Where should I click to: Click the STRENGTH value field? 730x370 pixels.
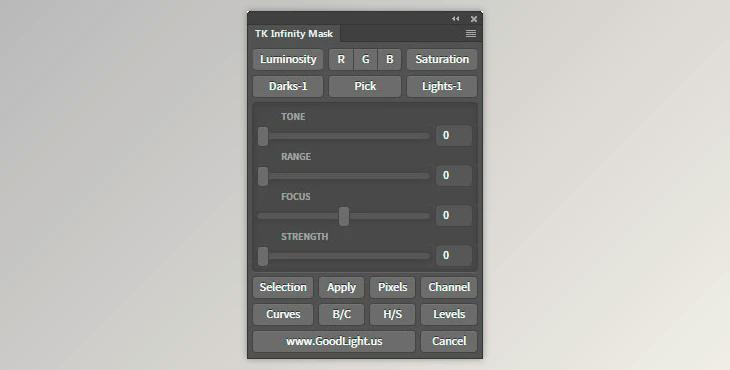coord(454,256)
